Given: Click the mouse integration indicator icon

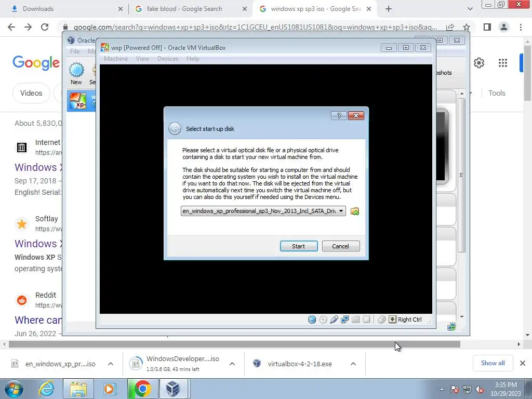Looking at the screenshot, I should click(382, 320).
